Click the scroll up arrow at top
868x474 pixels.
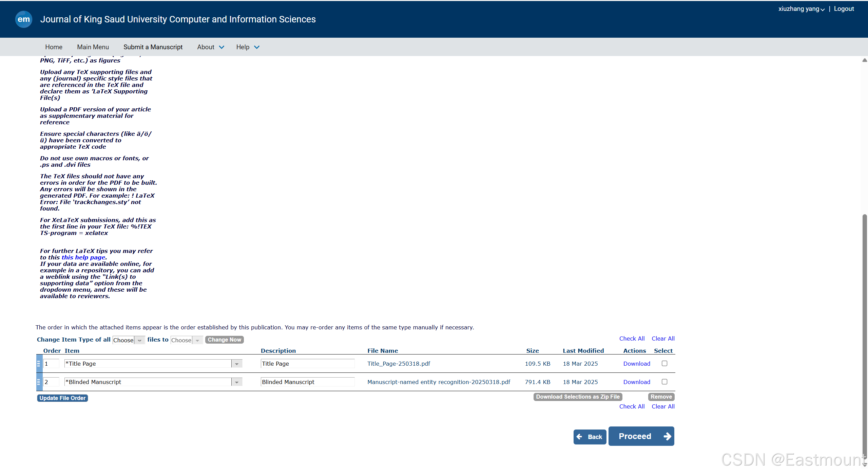point(865,60)
